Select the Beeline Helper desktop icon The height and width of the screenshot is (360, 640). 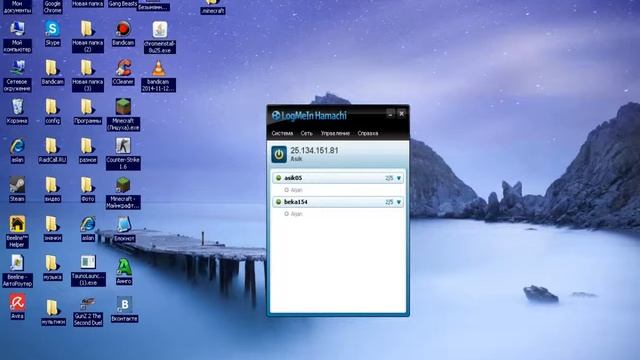coord(17,232)
